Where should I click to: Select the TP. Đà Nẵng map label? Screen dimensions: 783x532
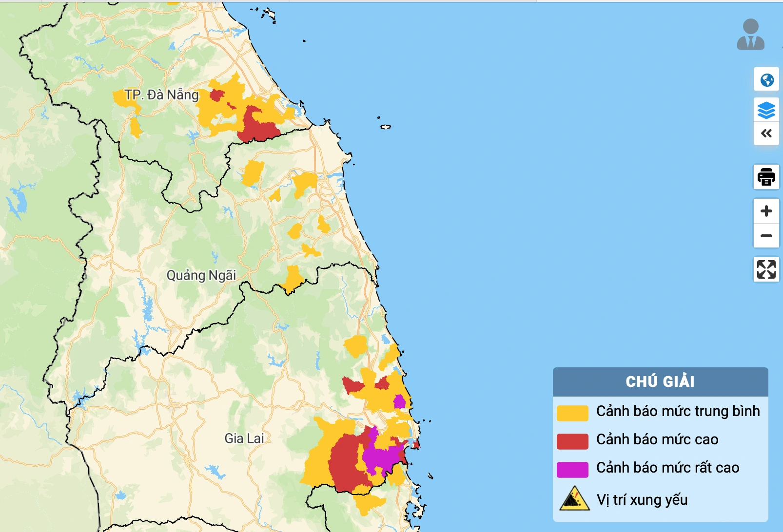(161, 95)
